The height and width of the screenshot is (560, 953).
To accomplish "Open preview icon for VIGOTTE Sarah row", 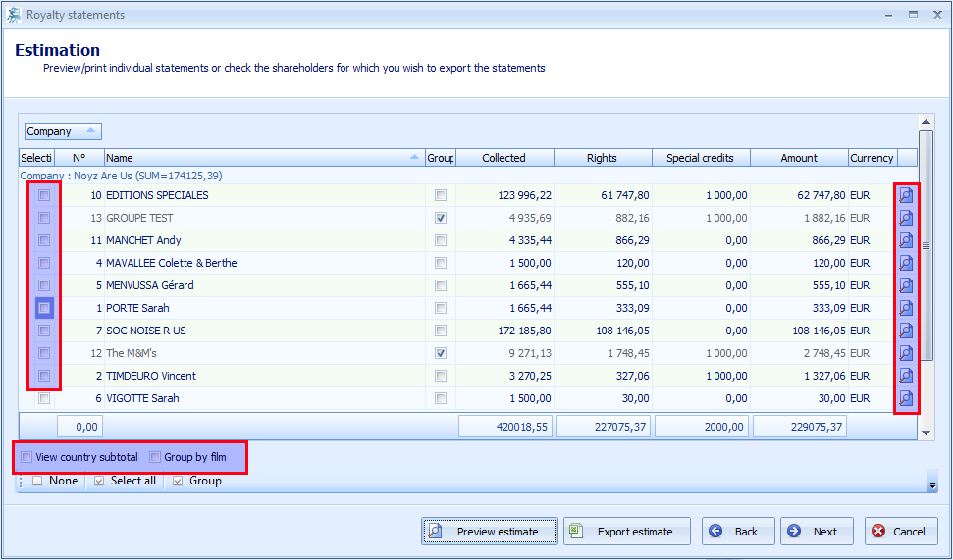I will tap(906, 398).
